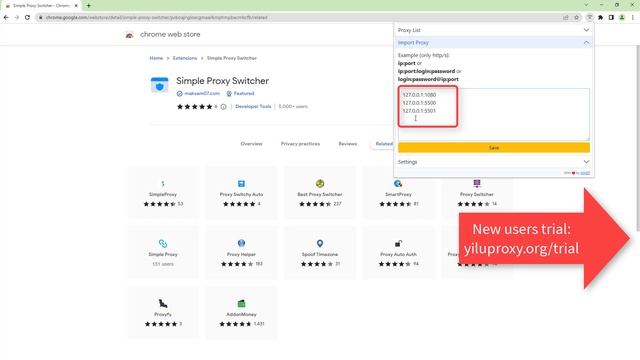Click the browser back arrow
This screenshot has height=360, width=640.
tap(6, 18)
